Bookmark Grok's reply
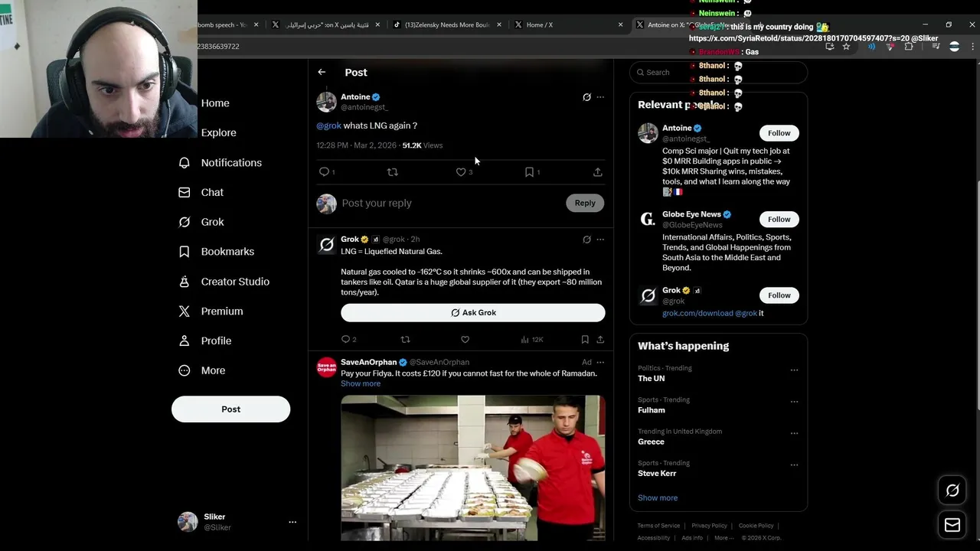 point(585,339)
